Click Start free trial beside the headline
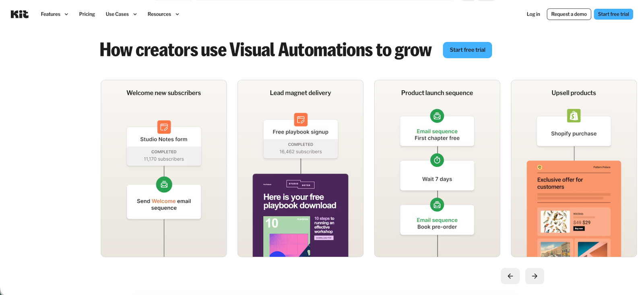Screen dimensions: 644x295 (x=467, y=50)
